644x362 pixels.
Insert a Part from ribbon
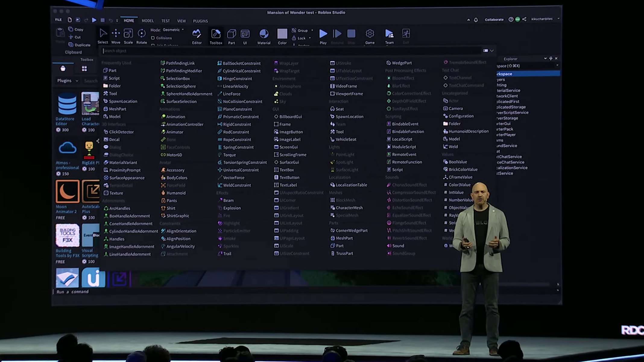pos(232,36)
